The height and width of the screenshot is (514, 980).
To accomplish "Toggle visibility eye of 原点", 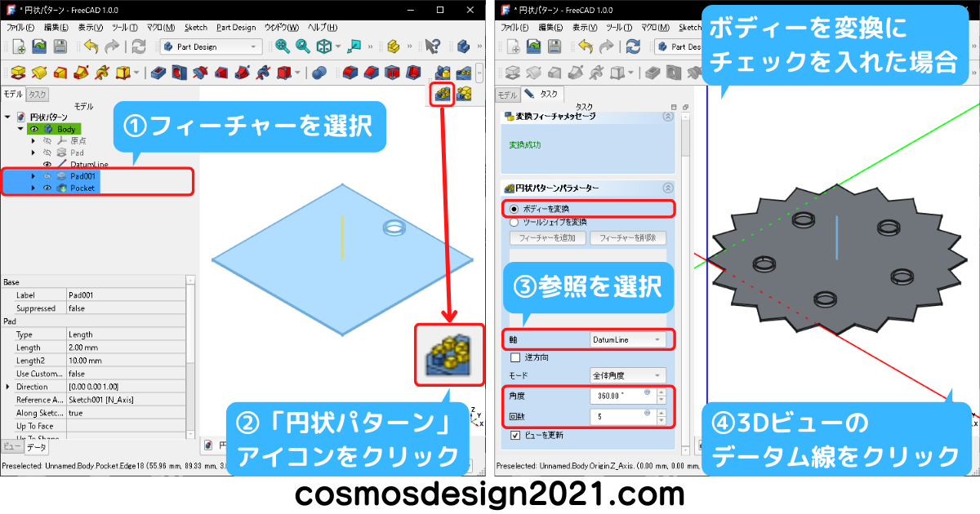I will [x=47, y=140].
